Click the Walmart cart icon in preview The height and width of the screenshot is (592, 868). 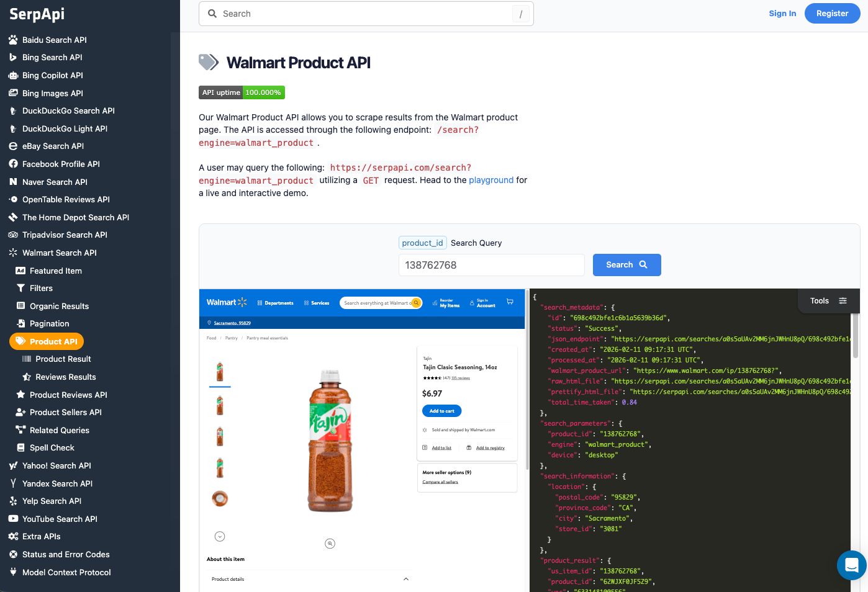[510, 302]
